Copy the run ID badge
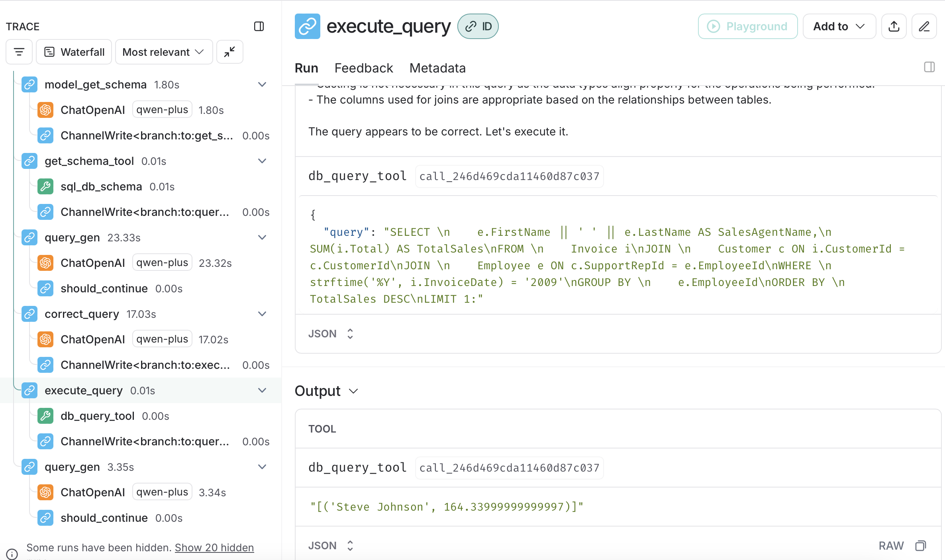945x560 pixels. tap(478, 26)
